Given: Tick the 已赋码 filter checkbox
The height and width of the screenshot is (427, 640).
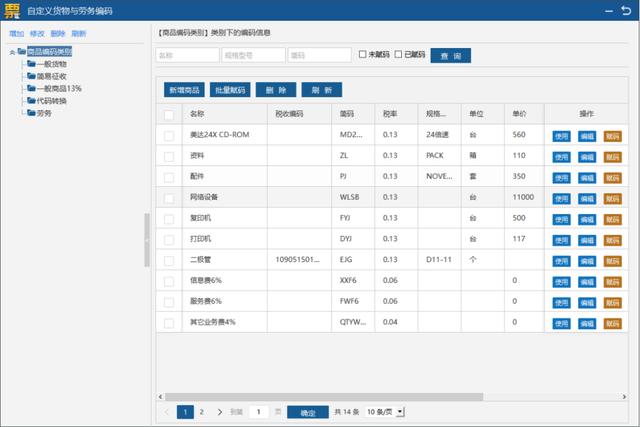Looking at the screenshot, I should 398,55.
